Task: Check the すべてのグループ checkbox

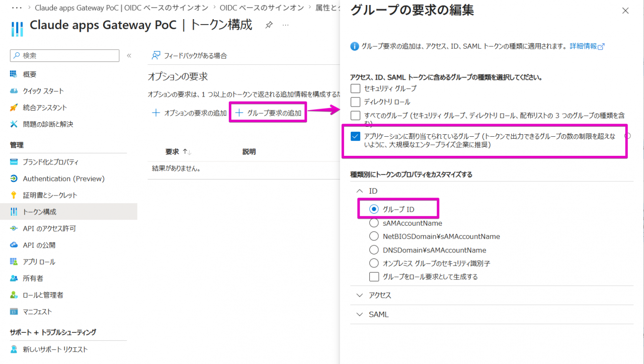Action: [x=356, y=116]
